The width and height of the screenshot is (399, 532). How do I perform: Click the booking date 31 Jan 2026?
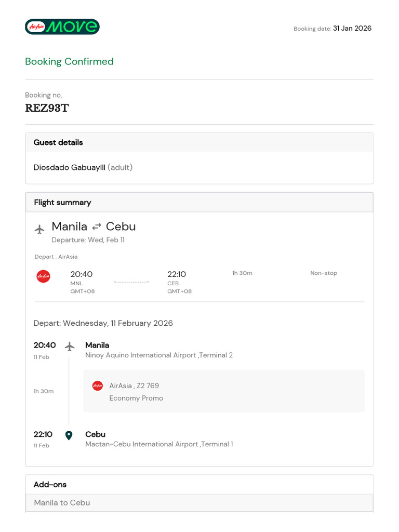(x=352, y=29)
